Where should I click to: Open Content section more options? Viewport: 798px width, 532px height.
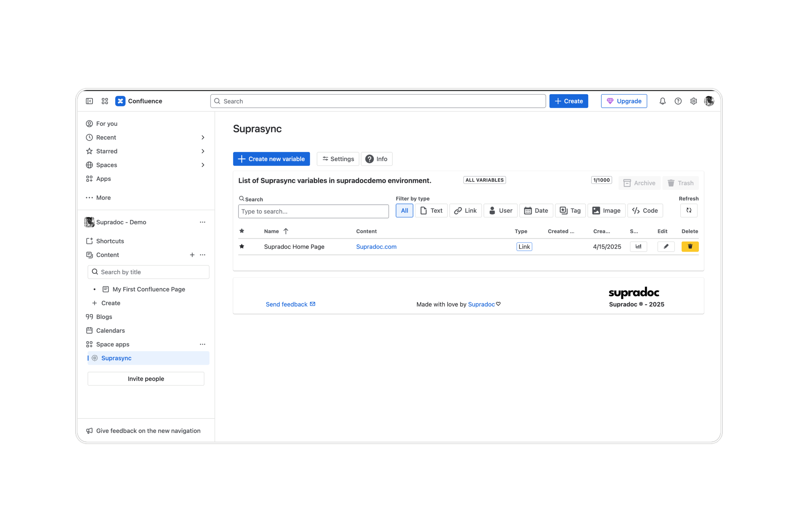click(203, 255)
